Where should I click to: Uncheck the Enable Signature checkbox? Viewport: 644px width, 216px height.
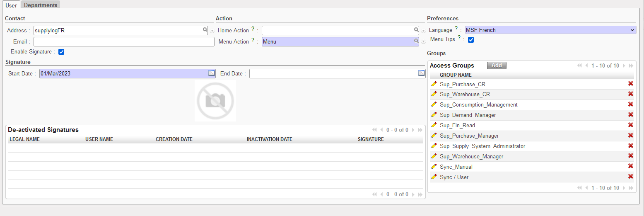click(61, 52)
